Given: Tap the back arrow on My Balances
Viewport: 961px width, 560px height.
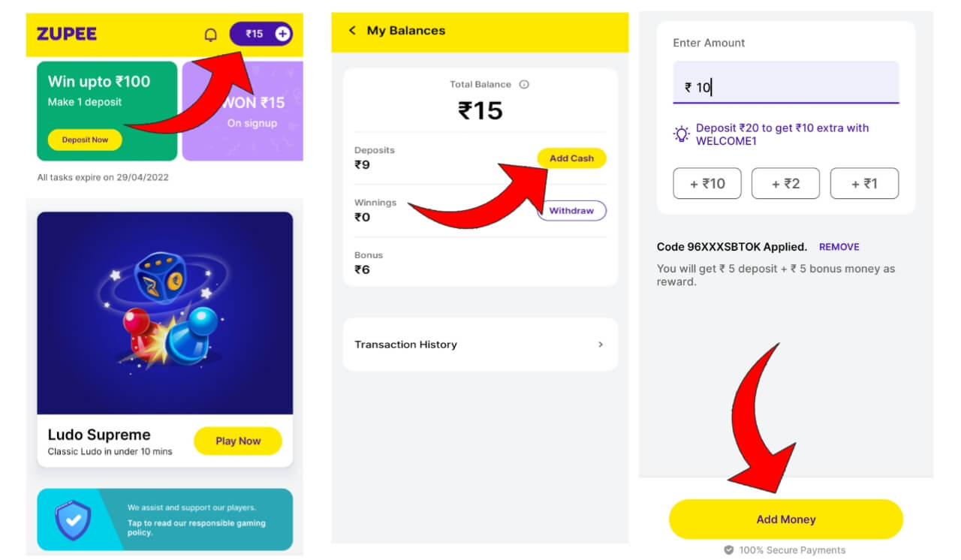Looking at the screenshot, I should tap(353, 31).
